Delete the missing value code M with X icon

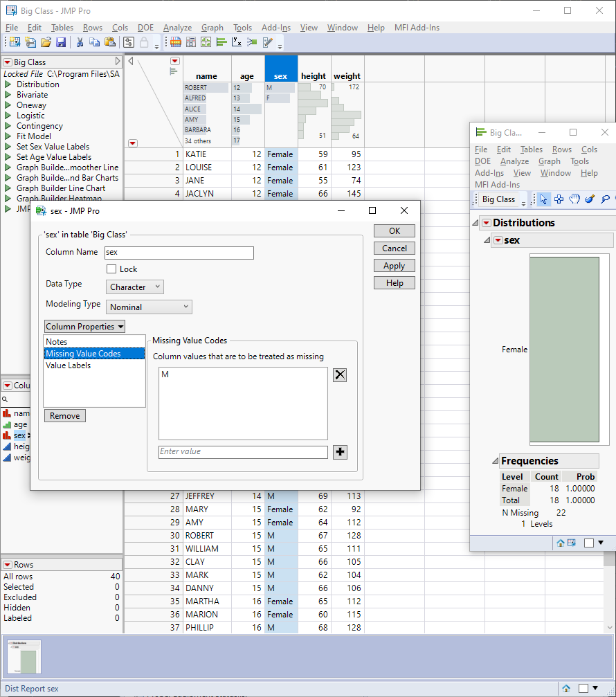pos(339,374)
